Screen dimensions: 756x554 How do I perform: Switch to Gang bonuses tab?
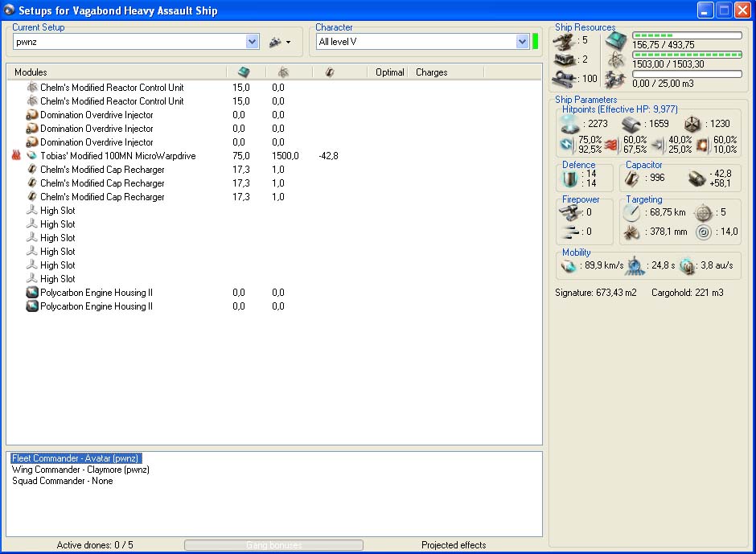coord(273,545)
